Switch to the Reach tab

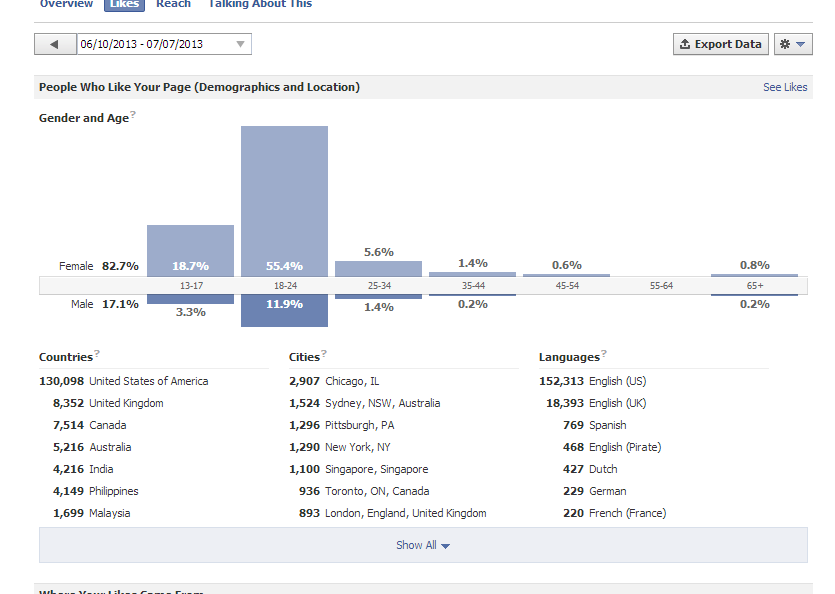pos(173,4)
